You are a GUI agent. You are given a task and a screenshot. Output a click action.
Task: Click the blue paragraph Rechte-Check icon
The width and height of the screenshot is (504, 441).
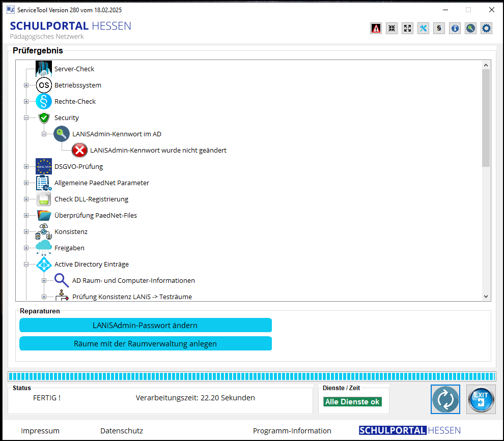pos(44,102)
